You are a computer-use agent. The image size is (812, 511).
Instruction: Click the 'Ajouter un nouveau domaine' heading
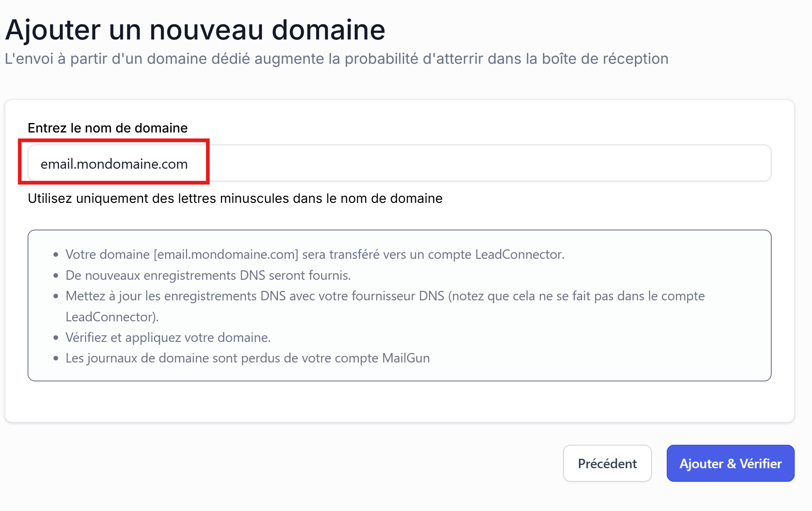(x=195, y=30)
